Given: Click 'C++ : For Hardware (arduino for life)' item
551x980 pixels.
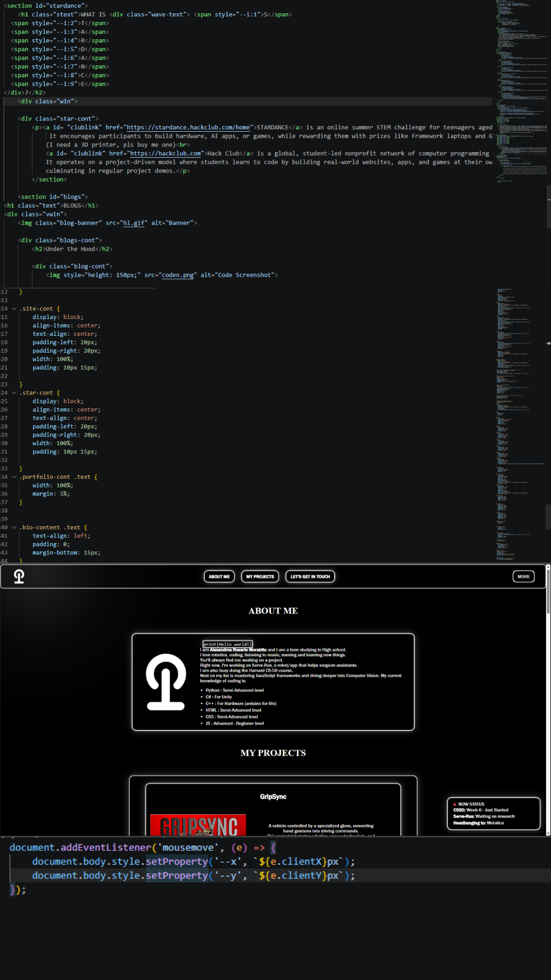Looking at the screenshot, I should [241, 703].
